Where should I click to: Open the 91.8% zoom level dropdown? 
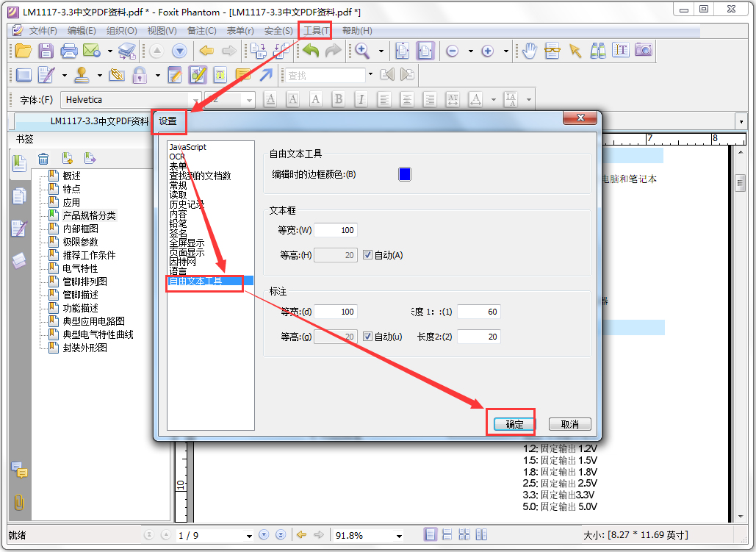tap(399, 535)
